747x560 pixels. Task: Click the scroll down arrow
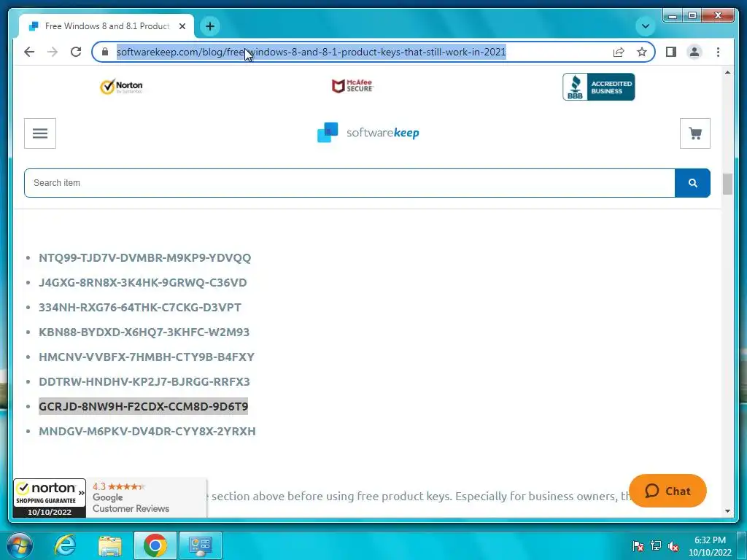(727, 511)
